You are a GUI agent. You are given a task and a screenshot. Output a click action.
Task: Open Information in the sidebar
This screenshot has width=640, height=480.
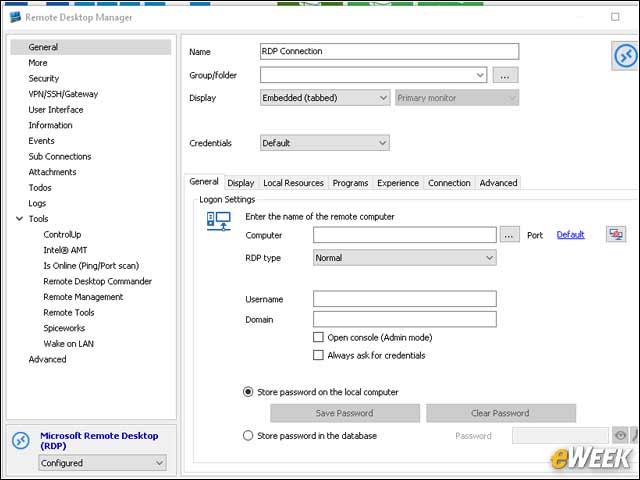(x=50, y=125)
